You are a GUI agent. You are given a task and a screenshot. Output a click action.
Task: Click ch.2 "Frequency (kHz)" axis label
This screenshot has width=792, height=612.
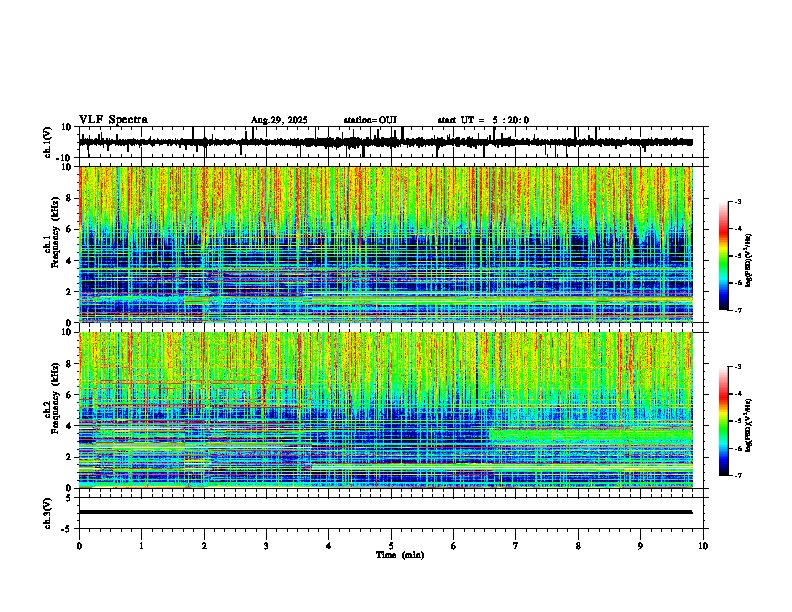(54, 398)
